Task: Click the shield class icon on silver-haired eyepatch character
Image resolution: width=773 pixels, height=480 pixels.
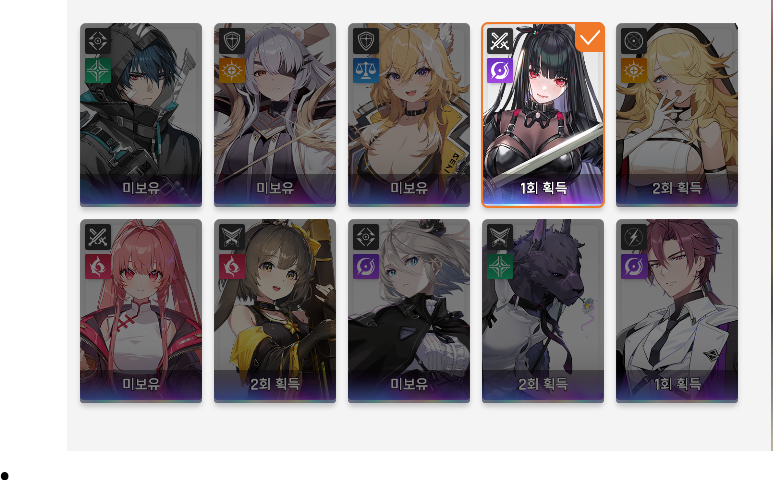Action: (x=232, y=41)
